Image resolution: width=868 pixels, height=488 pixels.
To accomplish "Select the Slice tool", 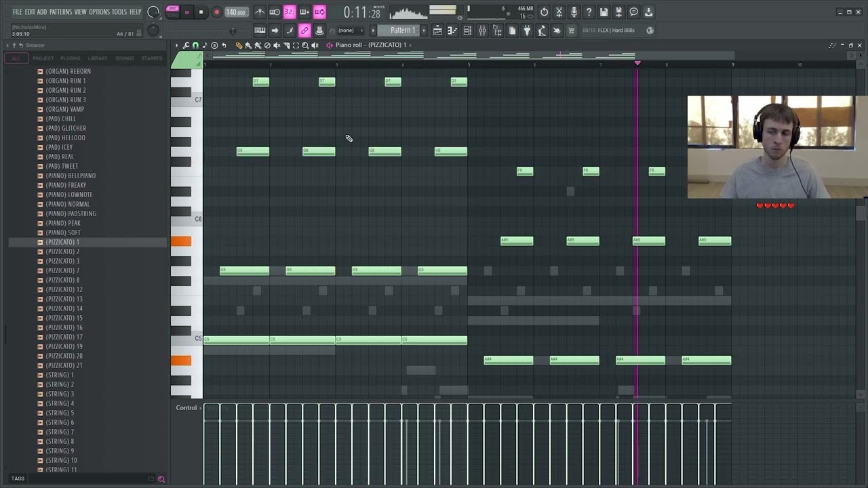I will pos(286,45).
